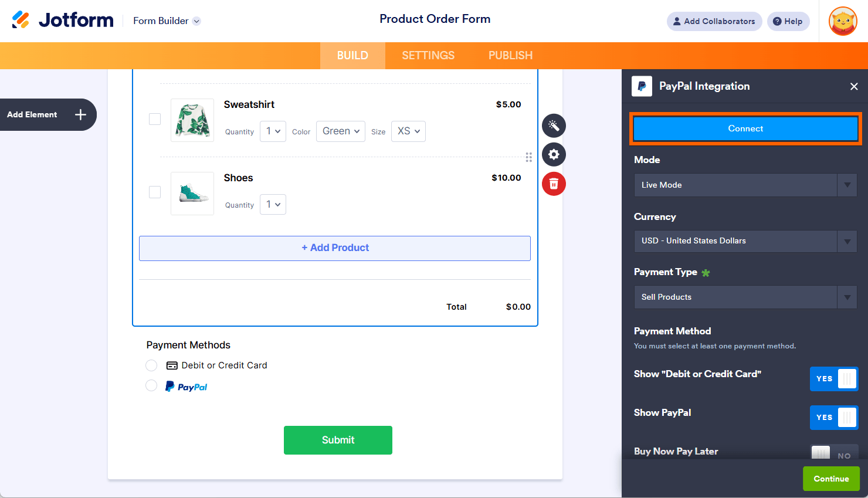868x498 pixels.
Task: Toggle Show PayPal switch off
Action: coord(834,418)
